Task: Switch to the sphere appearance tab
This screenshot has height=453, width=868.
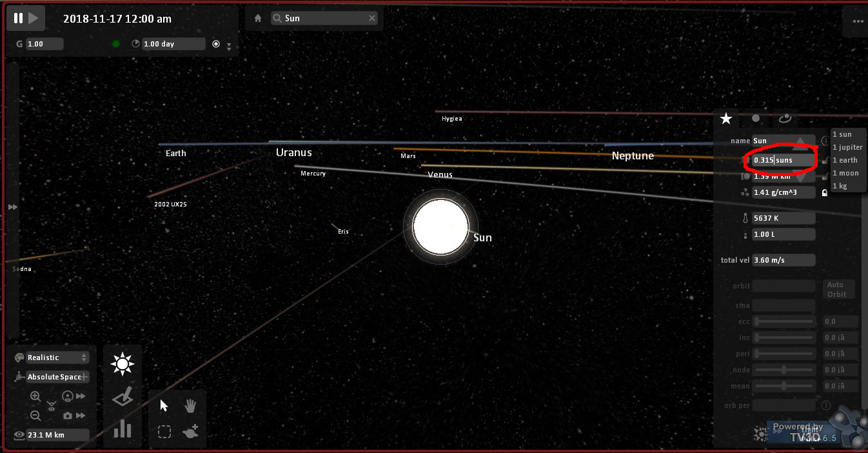Action: tap(756, 119)
